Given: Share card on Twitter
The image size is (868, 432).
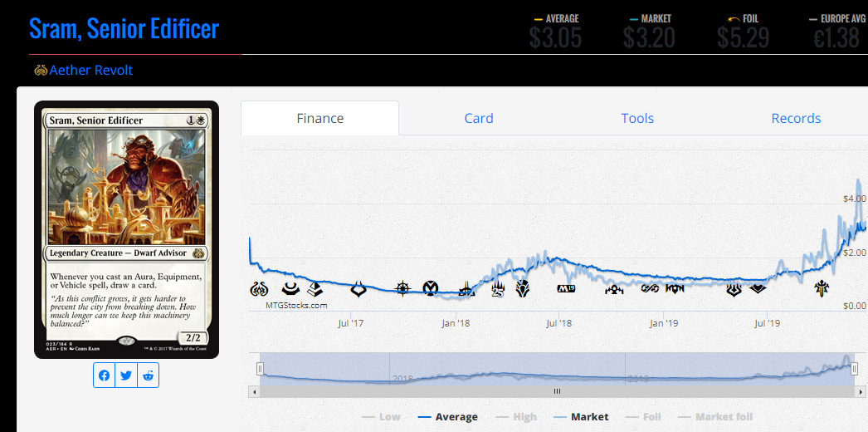Looking at the screenshot, I should [x=126, y=376].
